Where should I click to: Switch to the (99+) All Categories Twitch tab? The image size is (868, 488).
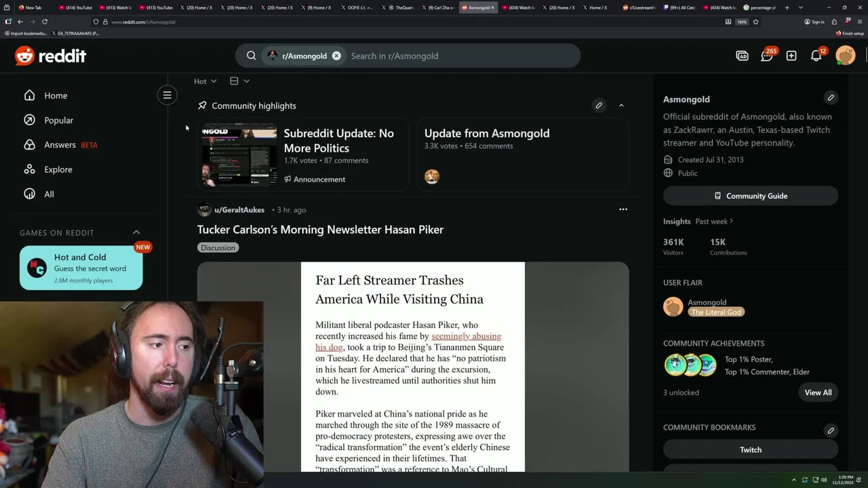pyautogui.click(x=679, y=7)
